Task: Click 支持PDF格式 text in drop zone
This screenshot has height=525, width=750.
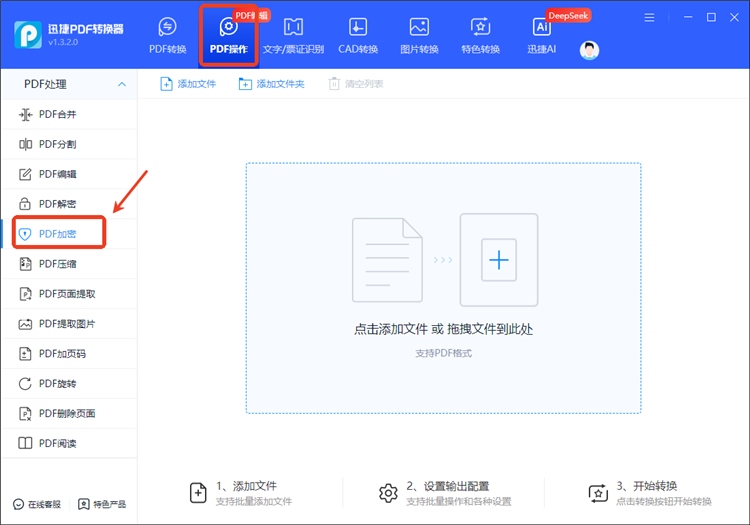Action: pyautogui.click(x=443, y=353)
